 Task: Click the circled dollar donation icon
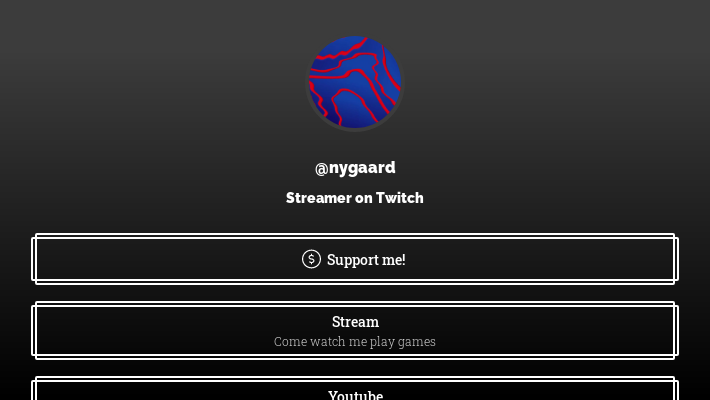312,259
